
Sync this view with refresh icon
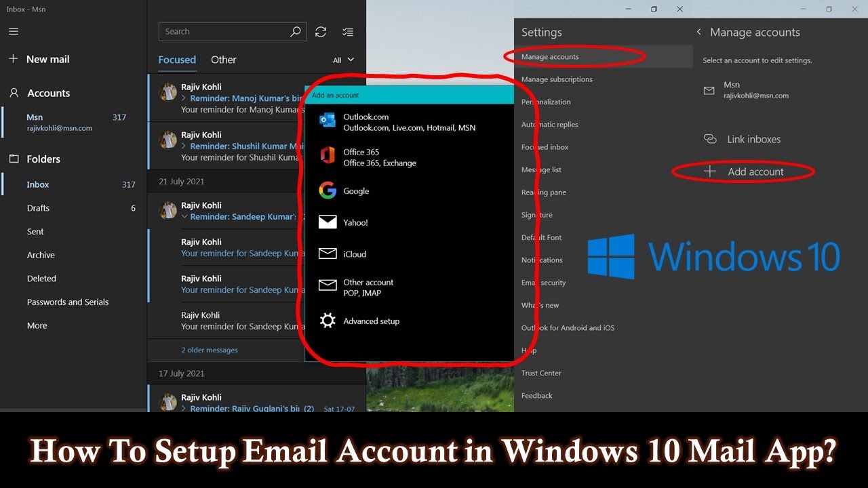pos(321,31)
